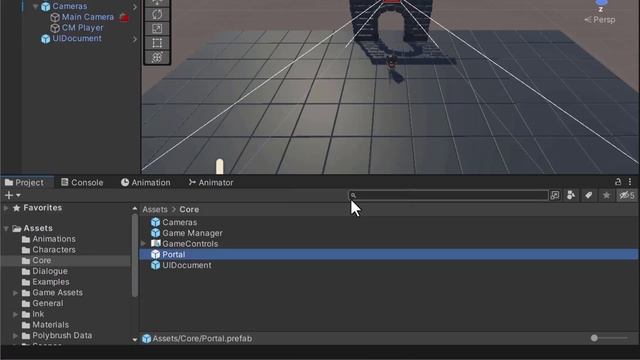Switch to the Console tab

tap(82, 182)
